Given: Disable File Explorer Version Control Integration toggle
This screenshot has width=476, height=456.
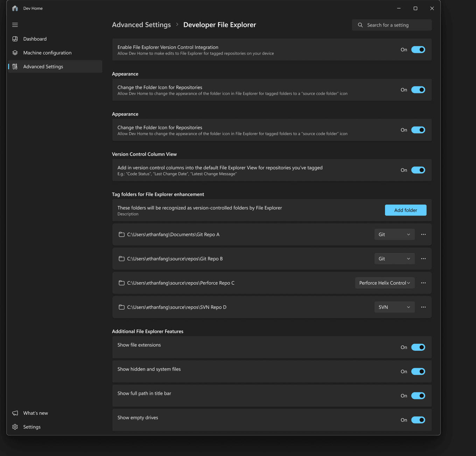Looking at the screenshot, I should coord(418,50).
